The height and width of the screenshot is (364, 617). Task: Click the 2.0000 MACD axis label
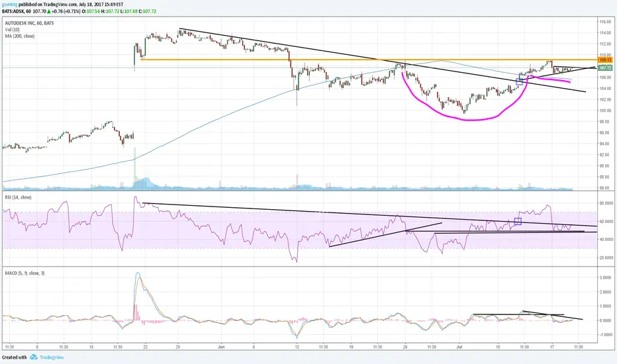click(x=605, y=292)
